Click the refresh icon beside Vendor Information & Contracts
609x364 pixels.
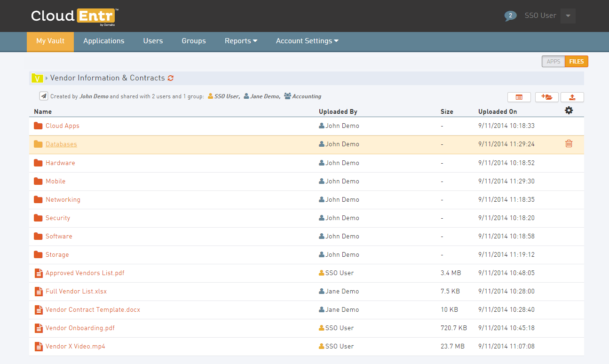point(171,78)
